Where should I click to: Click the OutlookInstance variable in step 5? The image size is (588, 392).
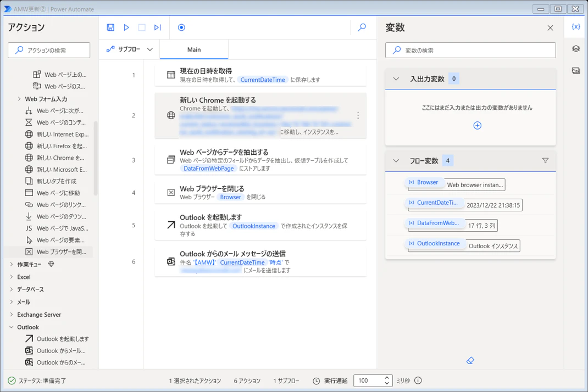(254, 226)
